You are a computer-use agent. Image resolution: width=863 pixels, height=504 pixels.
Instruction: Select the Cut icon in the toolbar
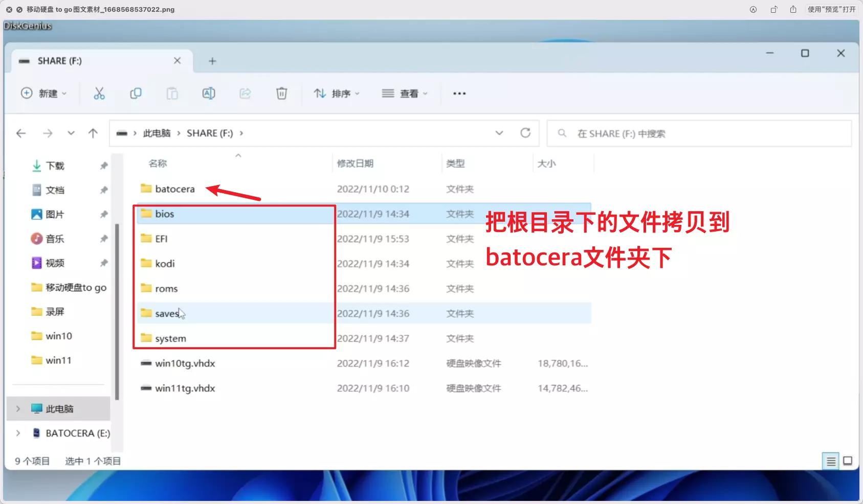pos(99,93)
